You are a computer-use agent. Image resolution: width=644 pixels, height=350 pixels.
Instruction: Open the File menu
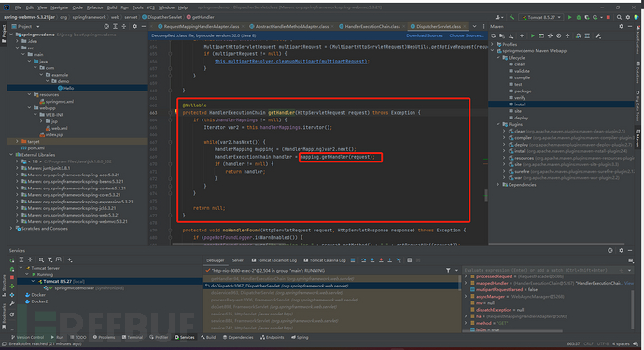click(18, 7)
